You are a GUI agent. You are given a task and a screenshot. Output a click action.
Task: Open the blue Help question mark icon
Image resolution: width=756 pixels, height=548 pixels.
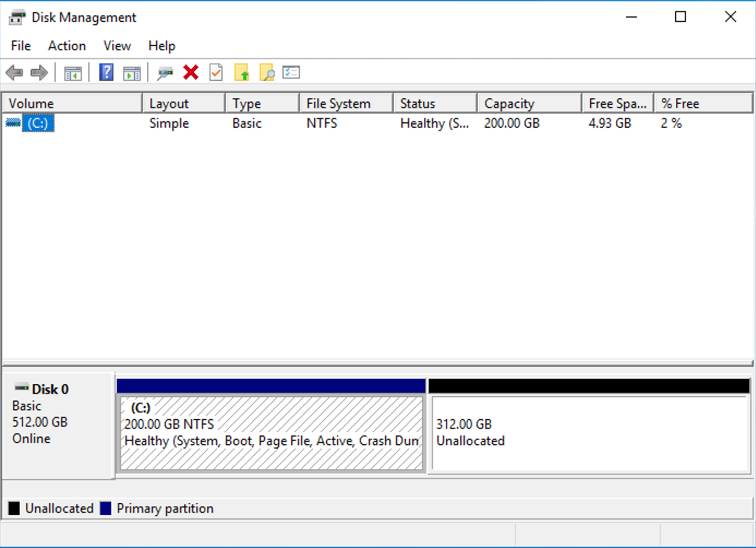(106, 72)
